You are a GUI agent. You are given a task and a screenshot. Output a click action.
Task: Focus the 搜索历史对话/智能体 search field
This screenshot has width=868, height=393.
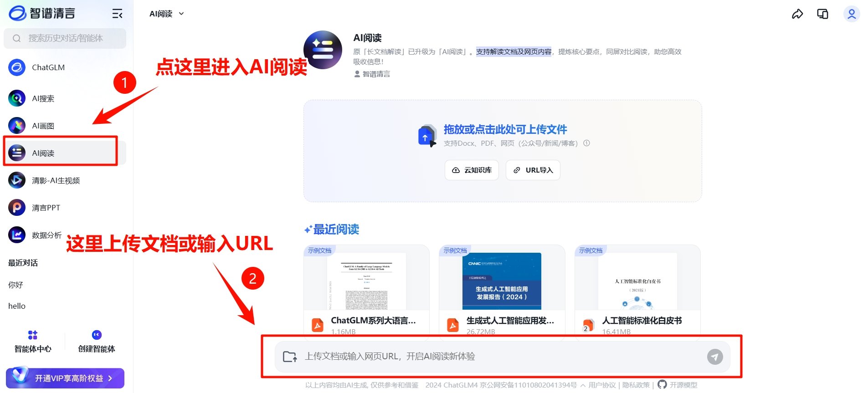click(65, 38)
